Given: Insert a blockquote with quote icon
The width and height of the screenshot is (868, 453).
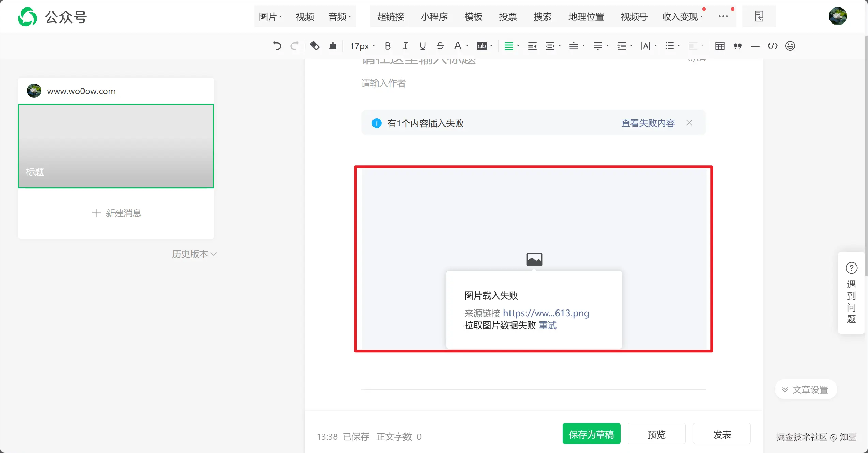Looking at the screenshot, I should pos(737,46).
